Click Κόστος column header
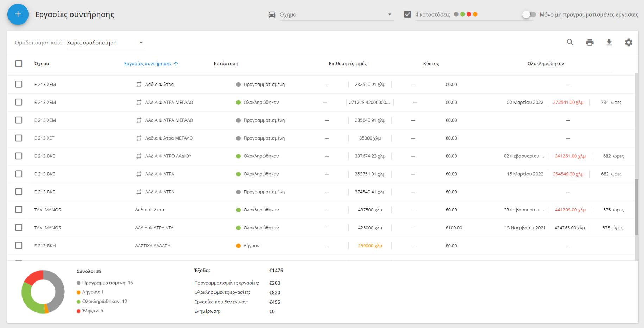The width and height of the screenshot is (644, 328). pyautogui.click(x=431, y=64)
